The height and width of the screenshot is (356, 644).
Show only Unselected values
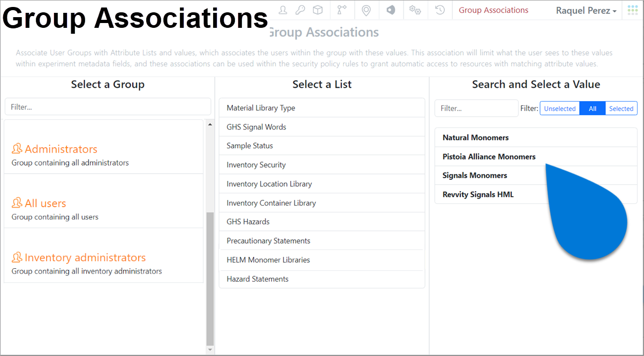[559, 108]
